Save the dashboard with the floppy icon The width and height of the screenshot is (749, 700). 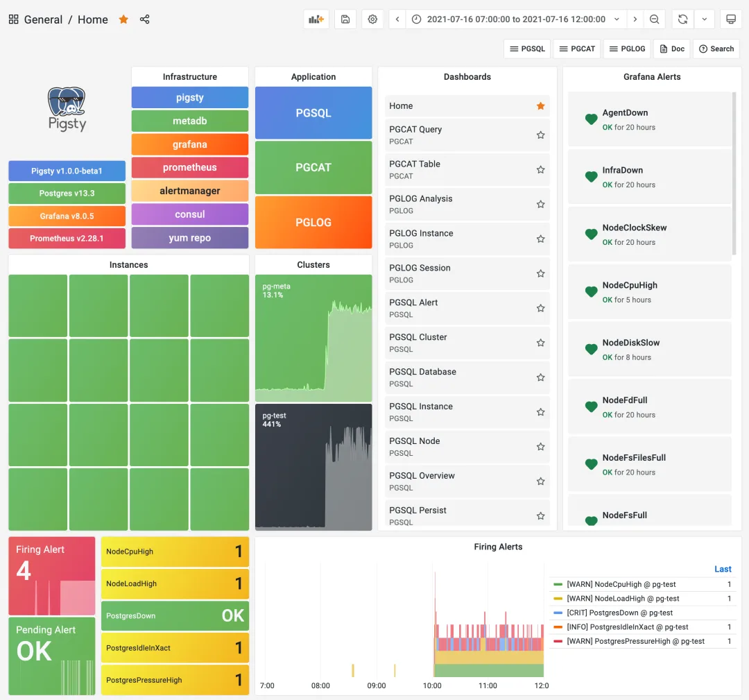(x=345, y=19)
